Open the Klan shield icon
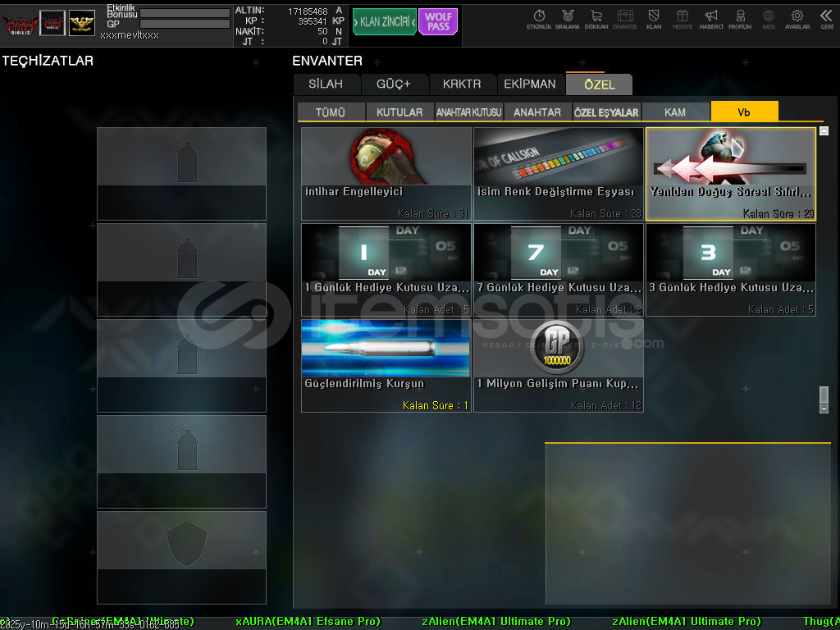The image size is (840, 630). [654, 18]
